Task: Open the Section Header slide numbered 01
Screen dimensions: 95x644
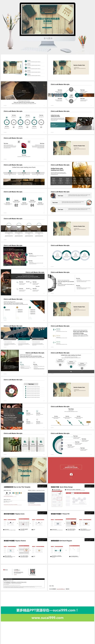Action: click(71, 67)
